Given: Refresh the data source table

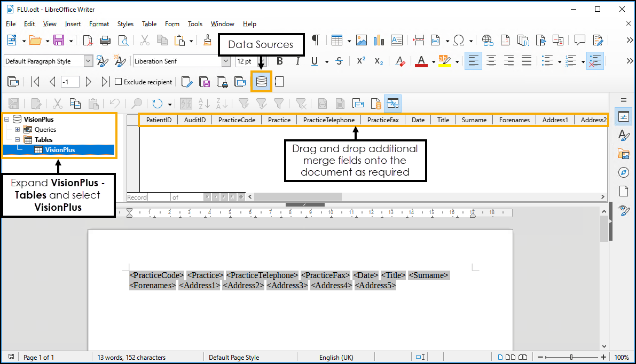Looking at the screenshot, I should 157,104.
